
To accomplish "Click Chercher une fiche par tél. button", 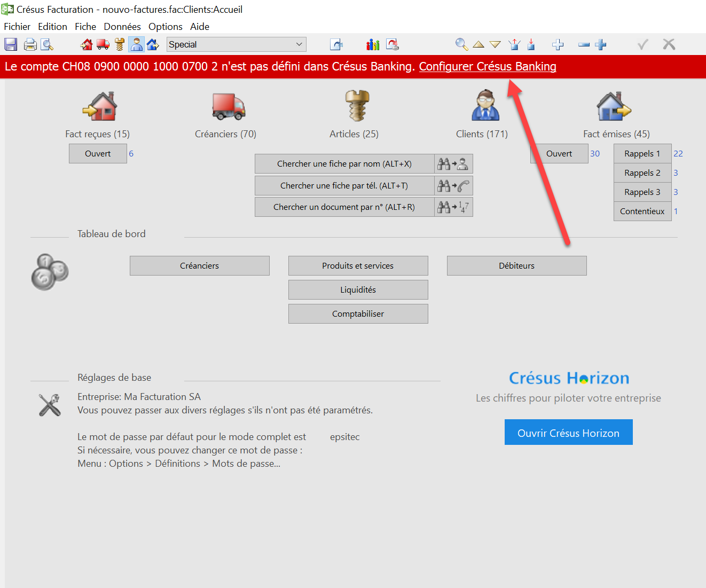I will point(344,186).
